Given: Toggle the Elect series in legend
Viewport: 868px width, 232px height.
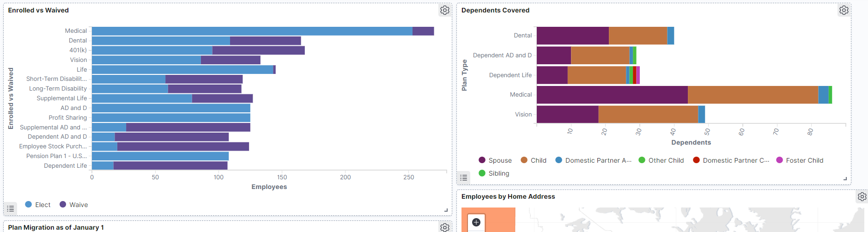Looking at the screenshot, I should (x=38, y=205).
